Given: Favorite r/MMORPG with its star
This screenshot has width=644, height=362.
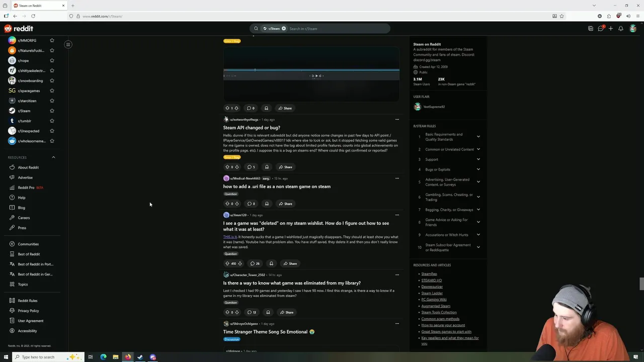Looking at the screenshot, I should click(x=52, y=40).
